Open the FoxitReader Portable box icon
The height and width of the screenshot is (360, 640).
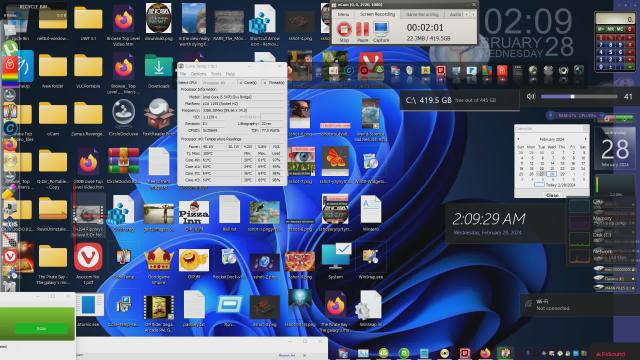[158, 118]
